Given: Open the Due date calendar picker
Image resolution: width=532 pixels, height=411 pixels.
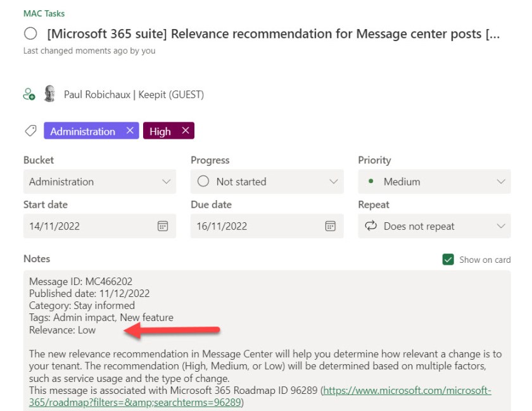Looking at the screenshot, I should [330, 226].
